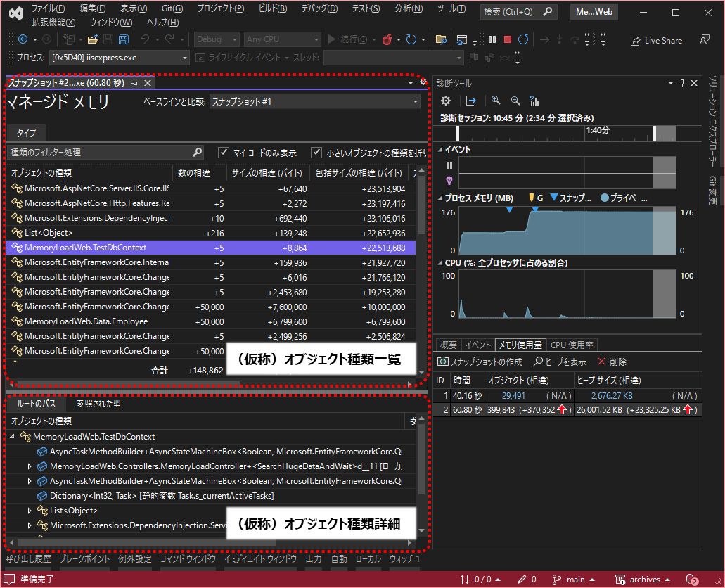Collapse the プロセス メモリ (MB) graph section
The width and height of the screenshot is (725, 588).
click(440, 198)
